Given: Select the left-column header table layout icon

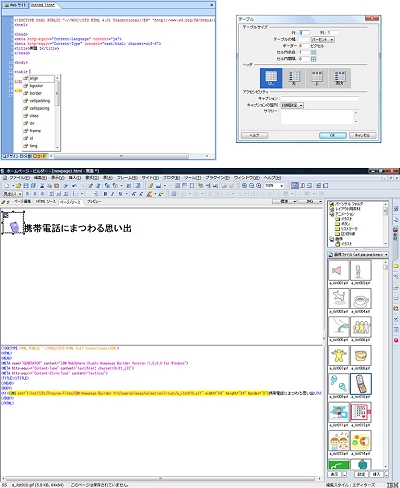Looking at the screenshot, I should [294, 78].
